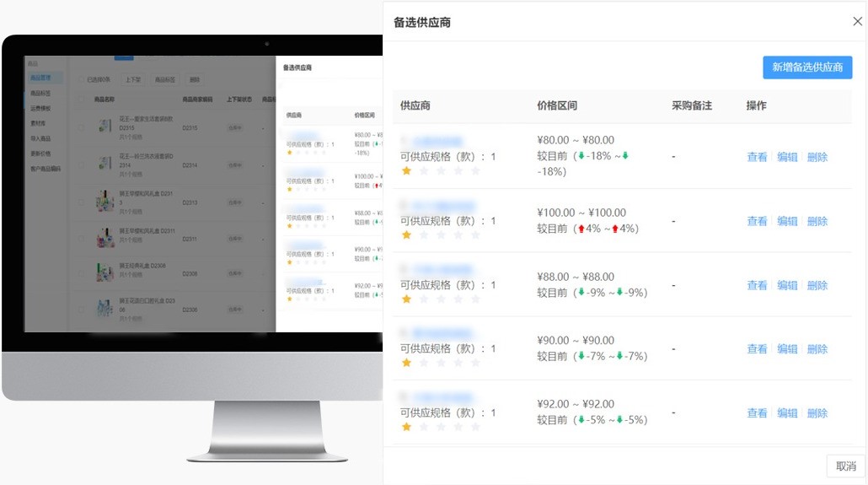This screenshot has height=485, width=868.
Task: Click 编辑 for the ¥100.00 supplier
Action: (x=787, y=221)
